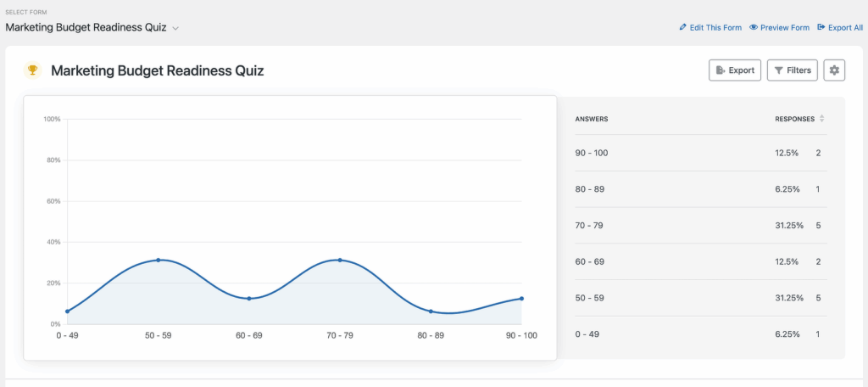Image resolution: width=868 pixels, height=387 pixels.
Task: Click the Export button
Action: coord(734,70)
